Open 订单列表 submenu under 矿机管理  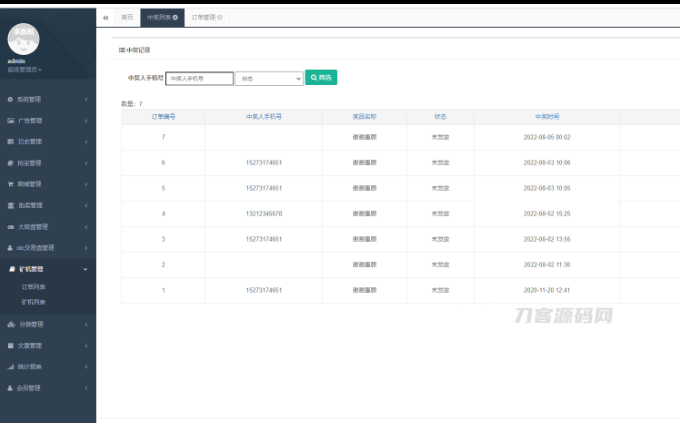pos(33,287)
